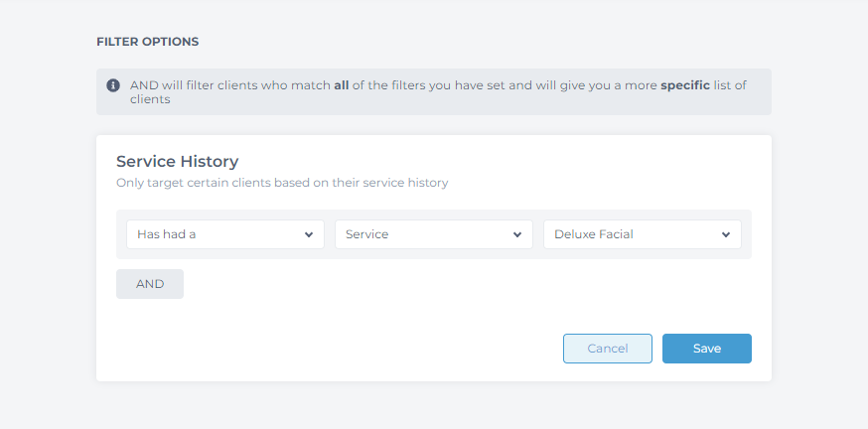
Task: Click the chevron arrow beside 'Has had a'
Action: tap(309, 234)
